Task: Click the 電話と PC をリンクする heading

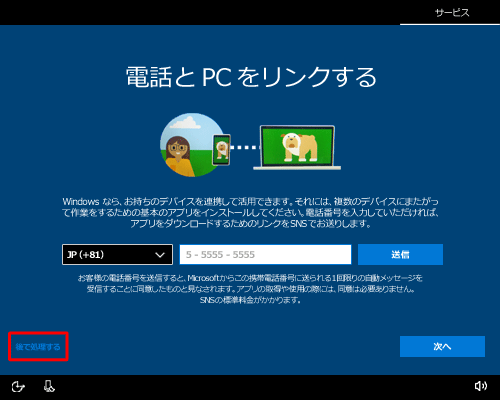Action: [251, 77]
